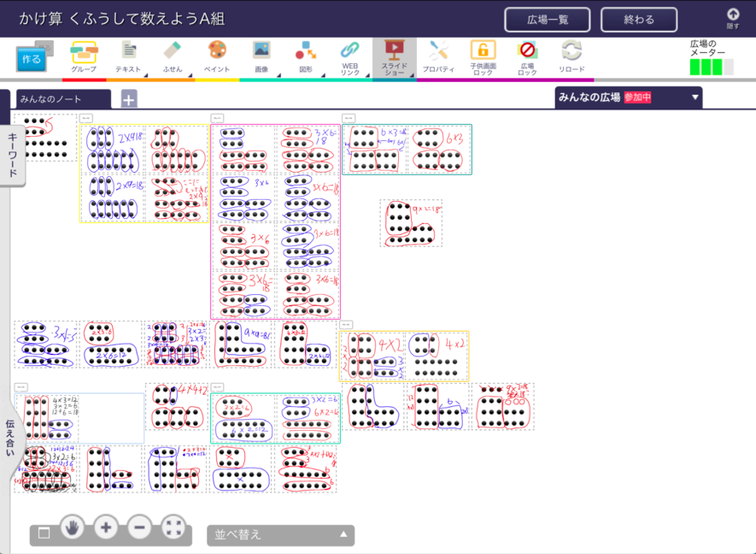
Task: Expand the 並べ替え sort dropdown
Action: point(280,535)
